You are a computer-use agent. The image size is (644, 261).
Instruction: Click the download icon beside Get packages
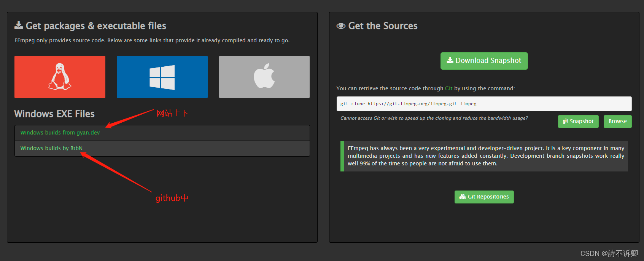tap(19, 25)
